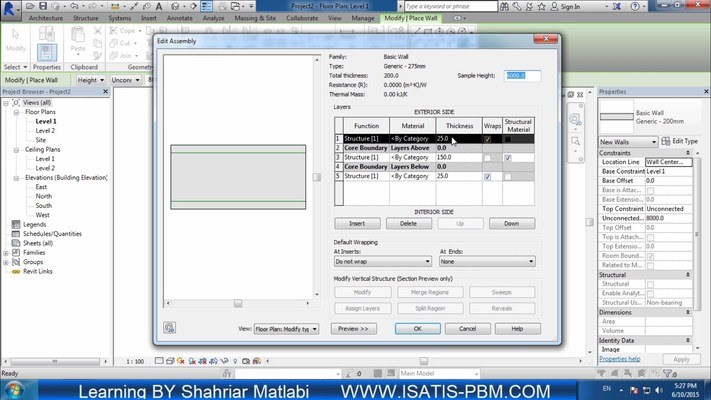This screenshot has width=711, height=400.
Task: Click the Switch Windows icon
Action: point(235,6)
